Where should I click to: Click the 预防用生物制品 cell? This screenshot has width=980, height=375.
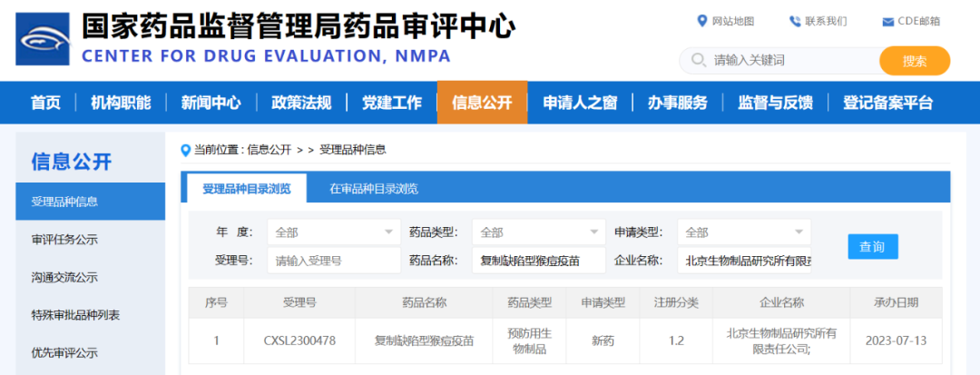tap(529, 341)
